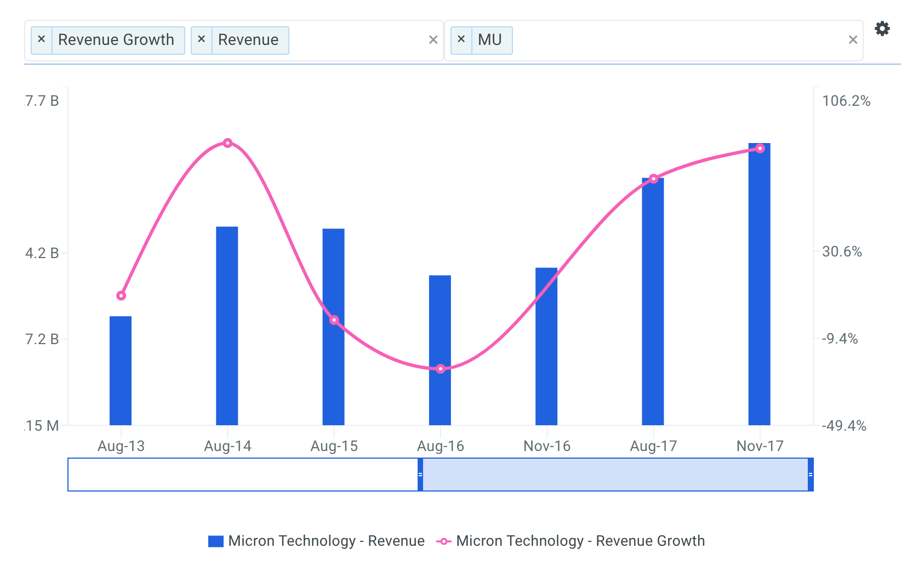924x571 pixels.
Task: Click the Aug-16 revenue bar
Action: 440,350
